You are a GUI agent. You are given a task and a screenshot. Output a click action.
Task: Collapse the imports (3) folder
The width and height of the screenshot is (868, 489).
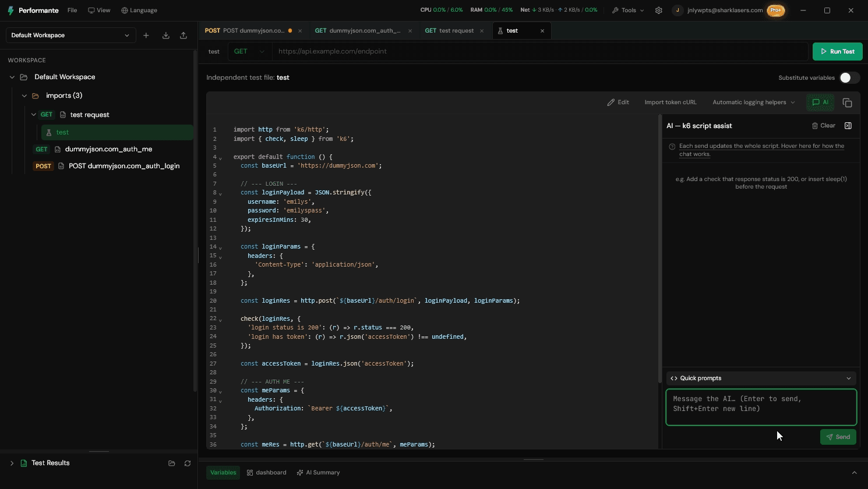24,96
